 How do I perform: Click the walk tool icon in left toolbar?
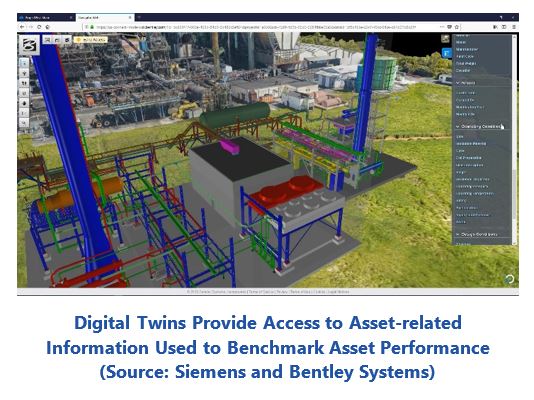pyautogui.click(x=24, y=83)
